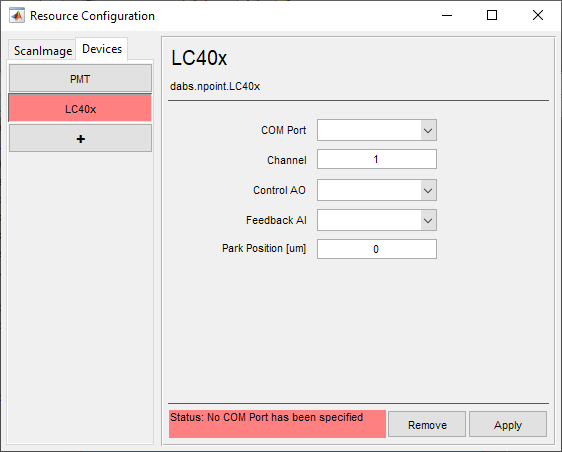
Task: Click the Remove button
Action: click(x=427, y=424)
